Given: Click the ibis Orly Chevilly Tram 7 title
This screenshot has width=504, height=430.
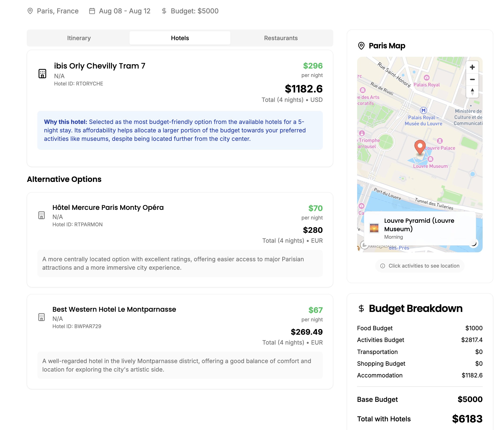Looking at the screenshot, I should (99, 66).
